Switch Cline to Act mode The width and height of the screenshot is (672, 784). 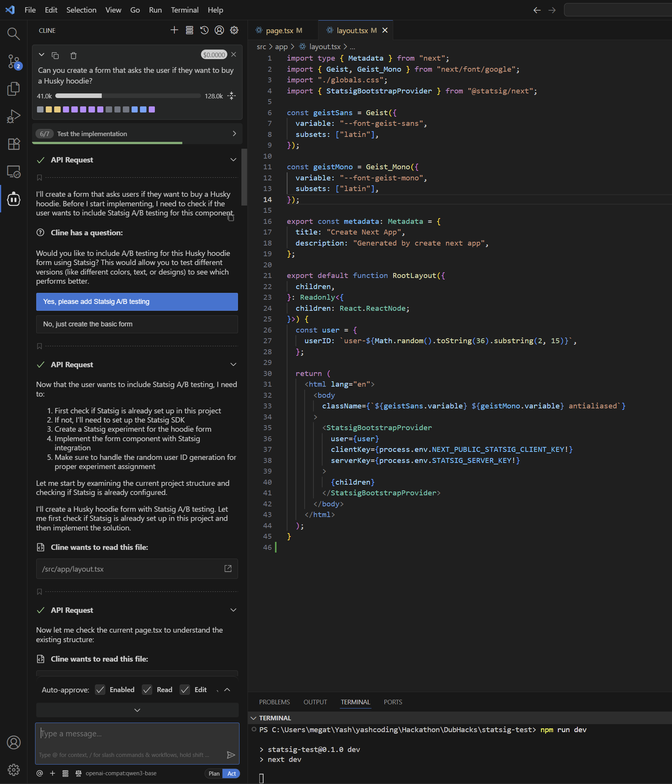tap(232, 773)
